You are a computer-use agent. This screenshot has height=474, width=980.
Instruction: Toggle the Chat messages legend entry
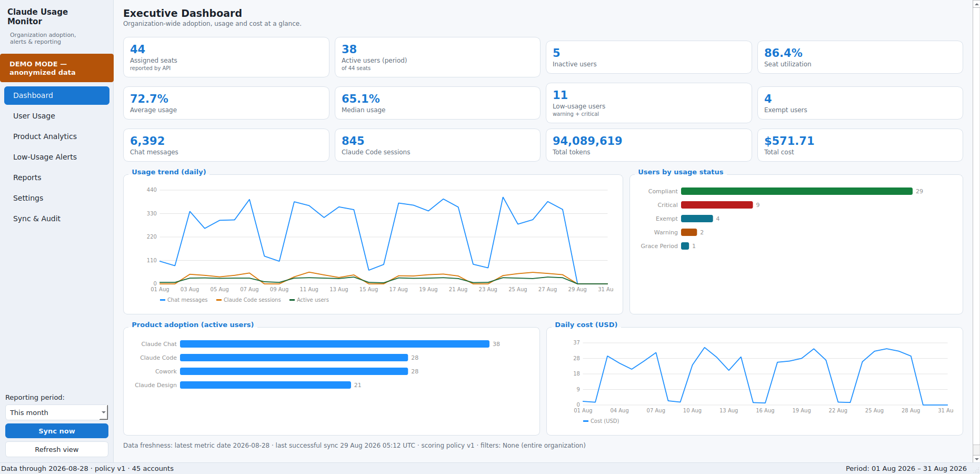(x=184, y=300)
